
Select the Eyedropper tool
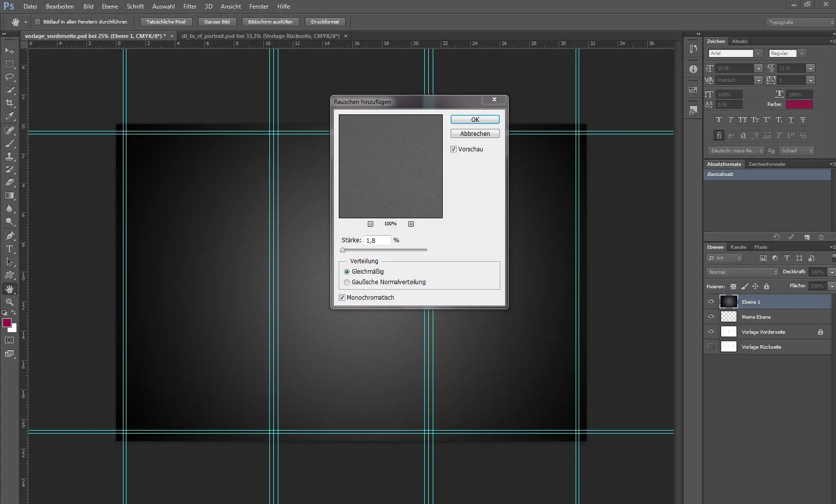[x=9, y=116]
